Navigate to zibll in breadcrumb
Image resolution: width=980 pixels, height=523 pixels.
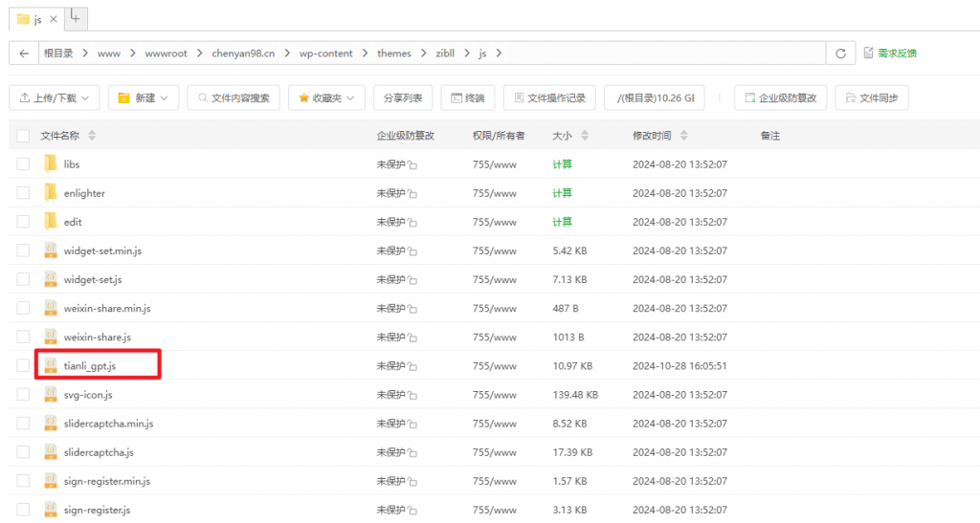(x=445, y=54)
